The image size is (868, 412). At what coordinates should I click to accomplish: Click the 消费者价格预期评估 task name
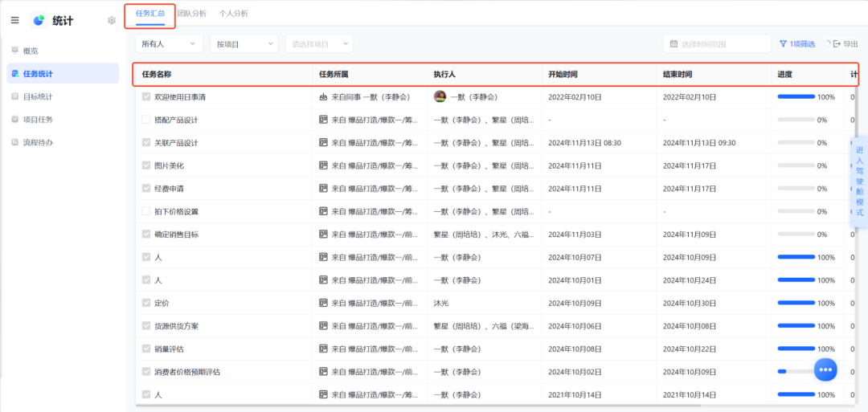(x=187, y=372)
